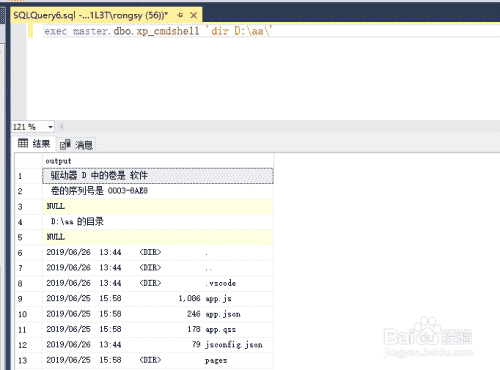Viewport: 500px width, 370px height.
Task: Select the cell 卷的序列号是 0003-6AE8
Action: tap(158, 191)
